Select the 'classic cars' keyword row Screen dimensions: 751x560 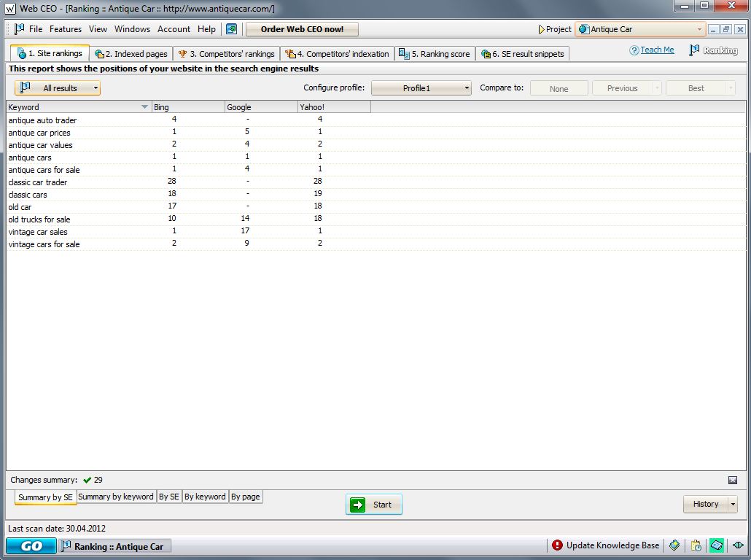(376, 194)
